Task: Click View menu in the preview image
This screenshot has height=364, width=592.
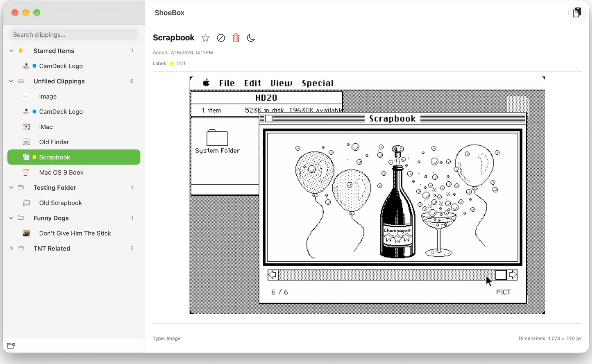Action: (281, 83)
